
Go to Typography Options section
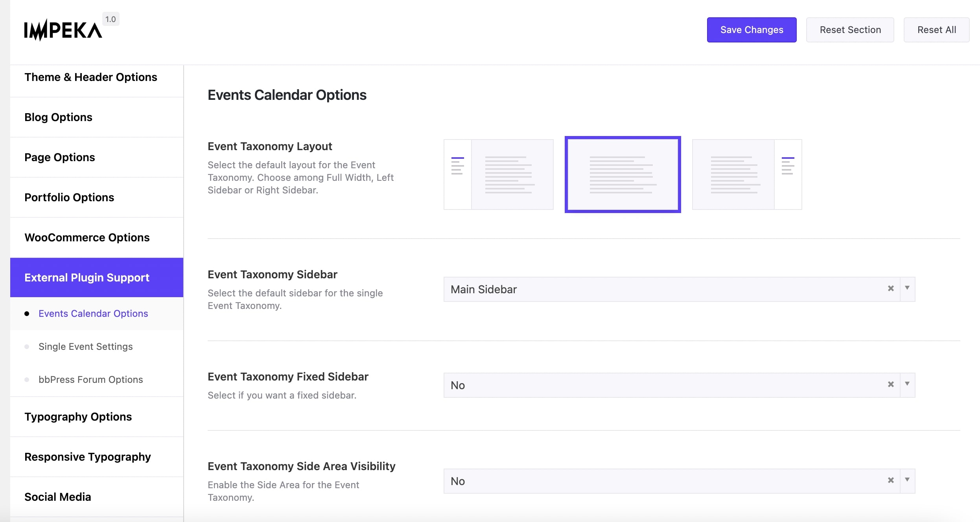point(78,417)
